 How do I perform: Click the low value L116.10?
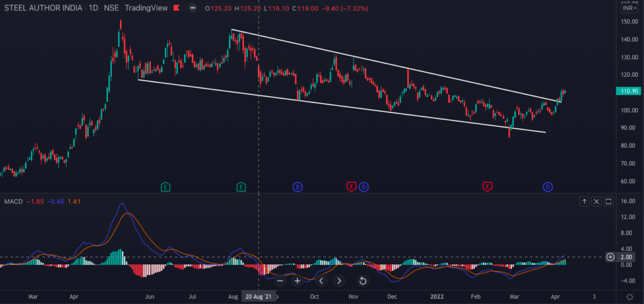click(276, 8)
